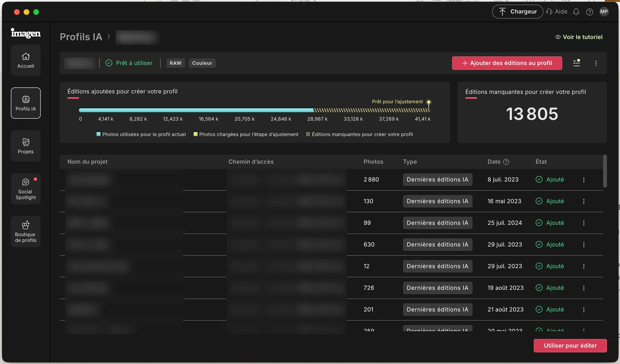This screenshot has height=364, width=620.
Task: Click the Date column info icon
Action: [x=506, y=162]
